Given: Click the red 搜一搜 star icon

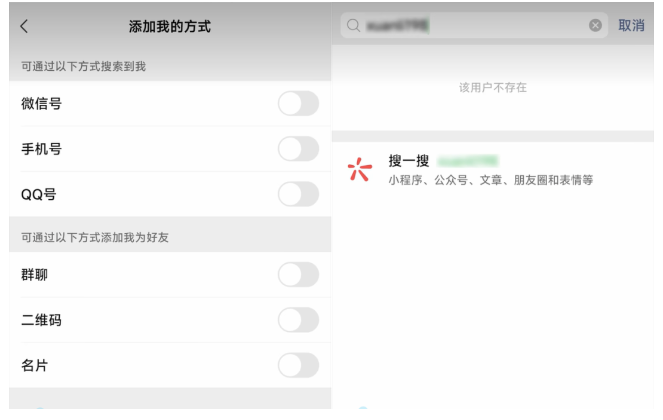Looking at the screenshot, I should (358, 170).
